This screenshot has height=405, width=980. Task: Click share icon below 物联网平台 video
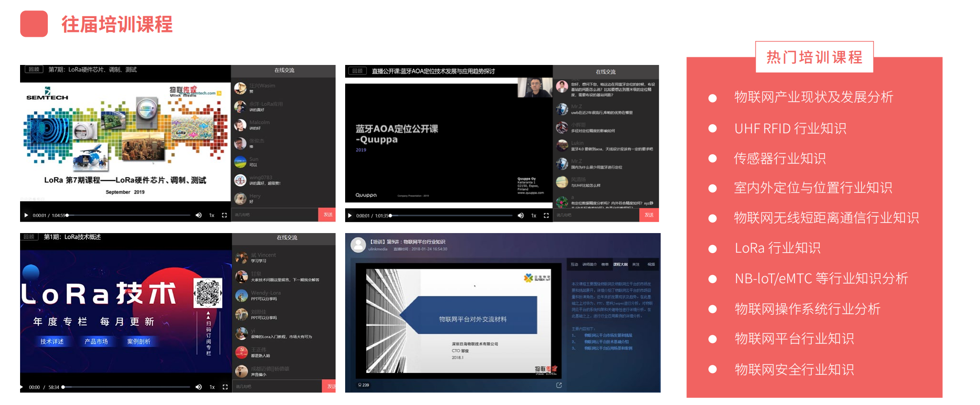(x=559, y=385)
